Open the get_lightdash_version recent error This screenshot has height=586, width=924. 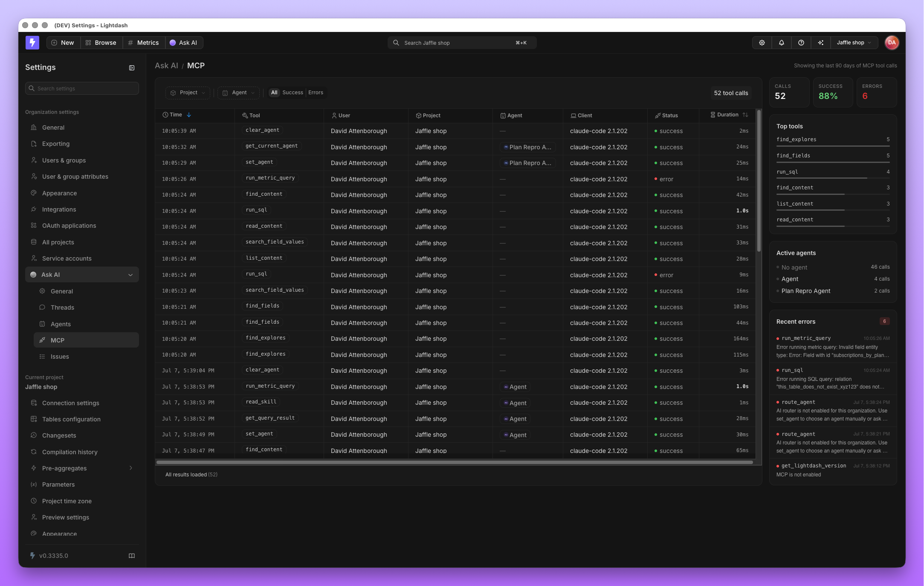[833, 470]
